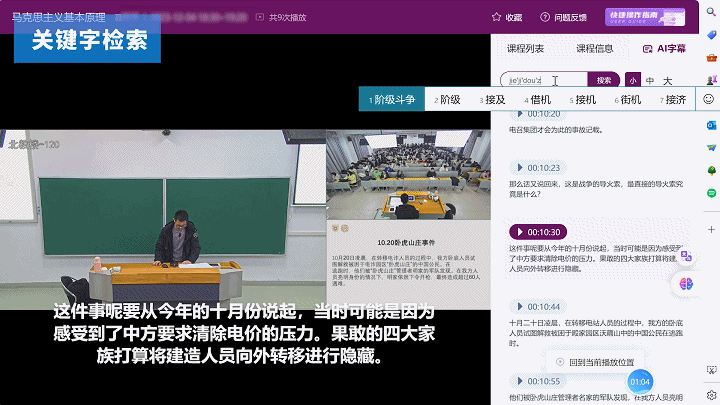Click the subtitle keyword search input field
The height and width of the screenshot is (405, 720).
click(544, 80)
